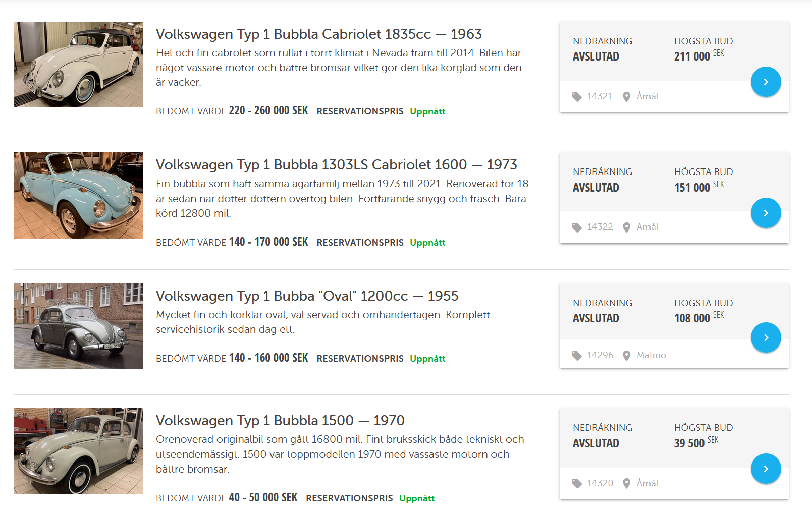
Task: Click the tag icon beside lot 14322
Action: [577, 227]
